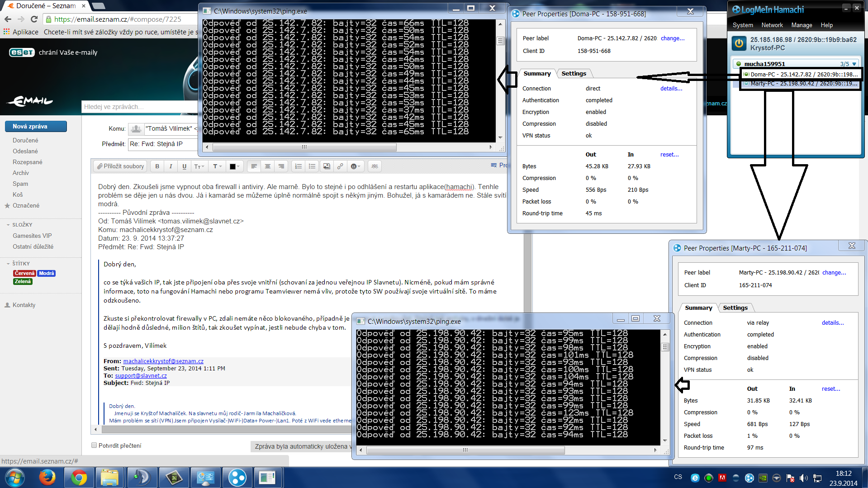Click the Nová zpráva button
Viewport: 868px width, 488px height.
(36, 127)
